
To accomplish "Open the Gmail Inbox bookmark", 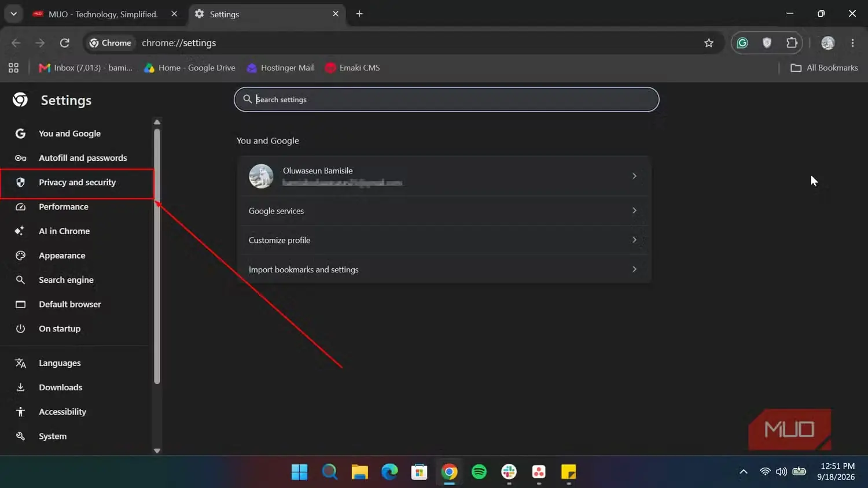I will pos(86,68).
